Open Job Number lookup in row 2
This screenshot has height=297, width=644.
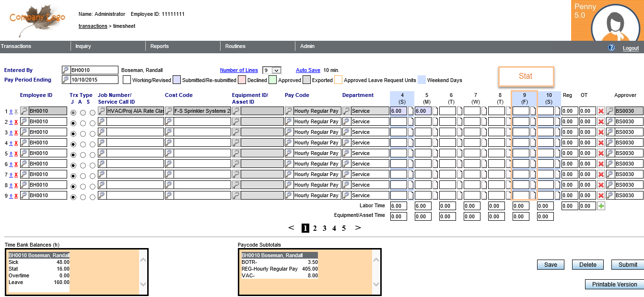pos(102,122)
